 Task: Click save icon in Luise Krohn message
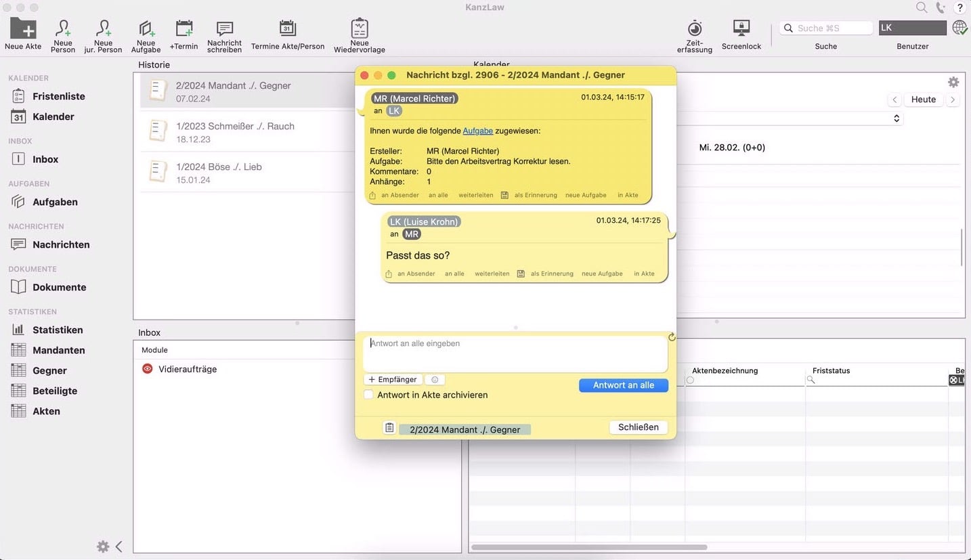521,274
